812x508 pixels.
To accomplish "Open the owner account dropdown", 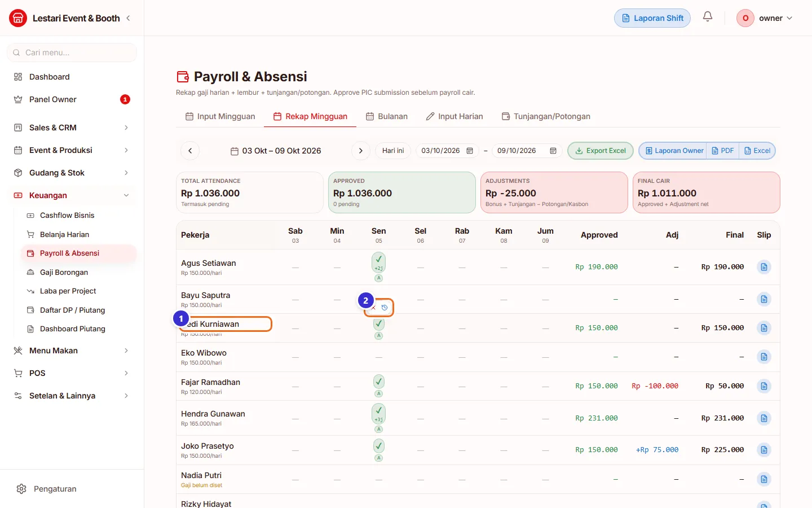I will point(765,18).
